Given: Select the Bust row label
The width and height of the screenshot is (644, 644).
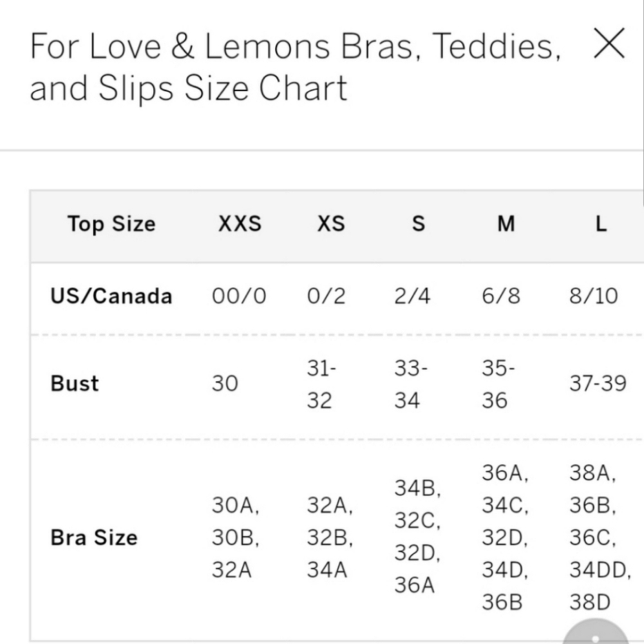Looking at the screenshot, I should (x=74, y=384).
